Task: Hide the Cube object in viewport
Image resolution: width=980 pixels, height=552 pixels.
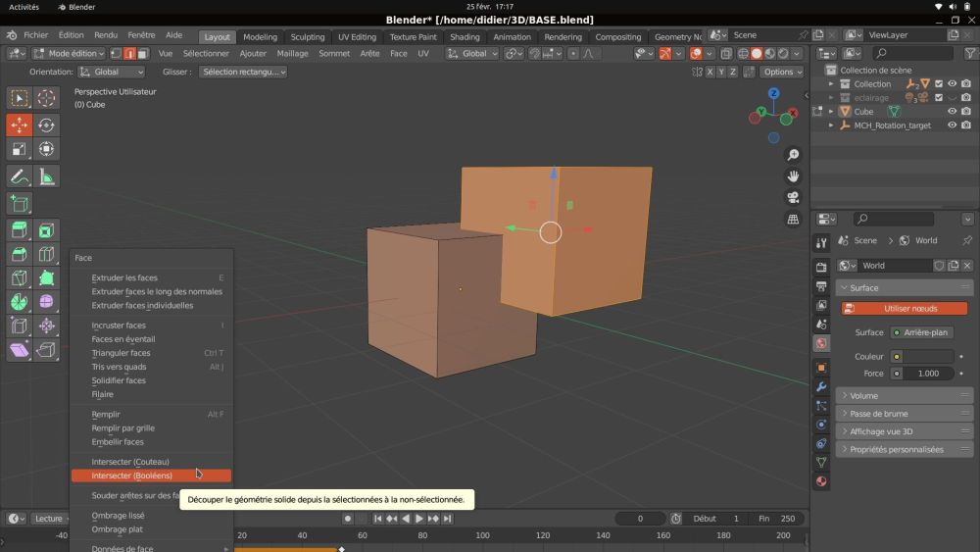Action: 952,111
